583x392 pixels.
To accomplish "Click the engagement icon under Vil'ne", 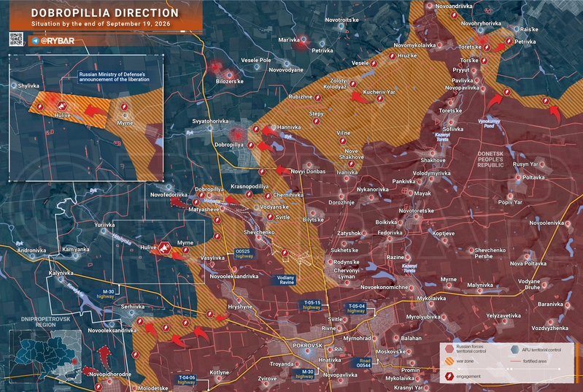I will (342, 141).
